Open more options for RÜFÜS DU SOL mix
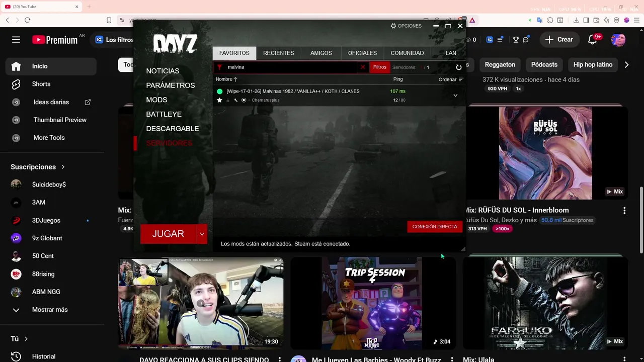Screen dimensions: 644x362 [x=624, y=211]
